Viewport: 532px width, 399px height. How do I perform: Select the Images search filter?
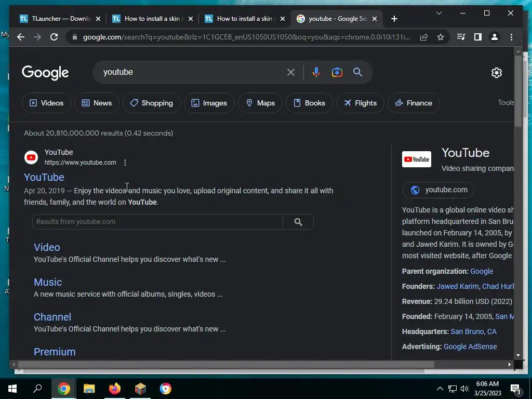tap(209, 103)
